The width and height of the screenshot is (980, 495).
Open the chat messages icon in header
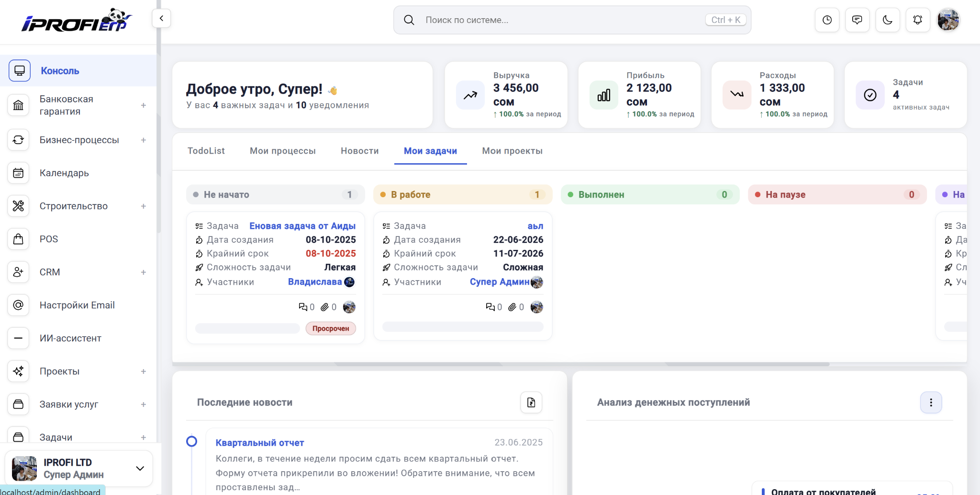click(857, 20)
